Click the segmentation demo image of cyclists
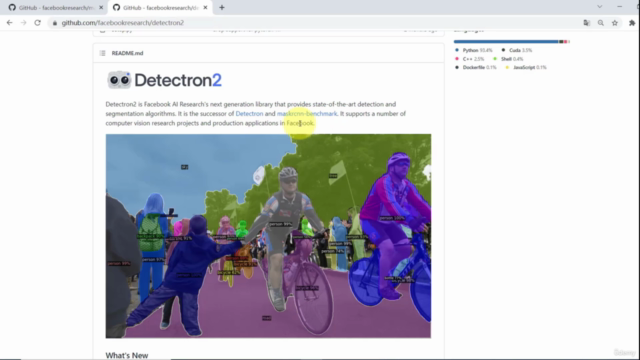Image resolution: width=640 pixels, height=360 pixels. [268, 236]
